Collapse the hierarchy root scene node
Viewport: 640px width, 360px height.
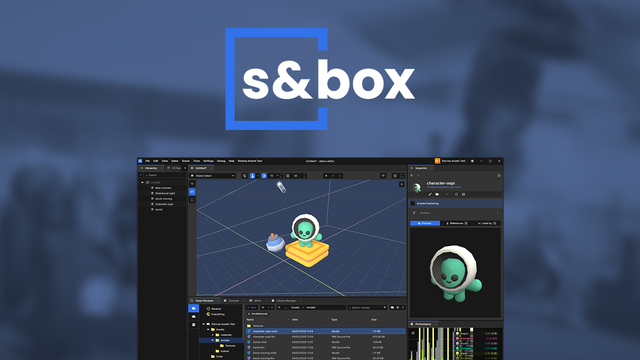142,182
